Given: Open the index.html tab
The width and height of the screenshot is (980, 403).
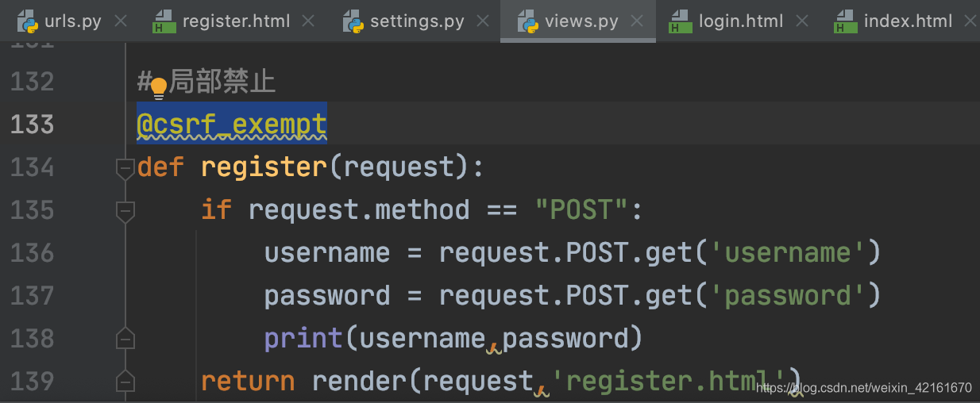Looking at the screenshot, I should coord(907,21).
